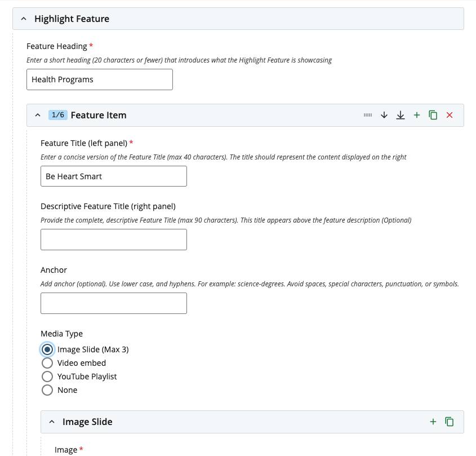
Task: Add another Image Slide with plus icon
Action: pyautogui.click(x=433, y=421)
